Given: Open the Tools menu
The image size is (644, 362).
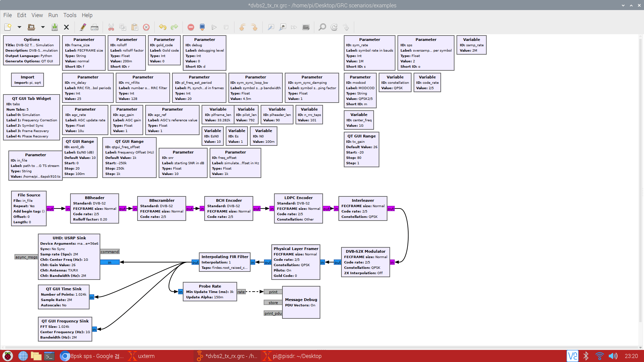Looking at the screenshot, I should 70,15.
